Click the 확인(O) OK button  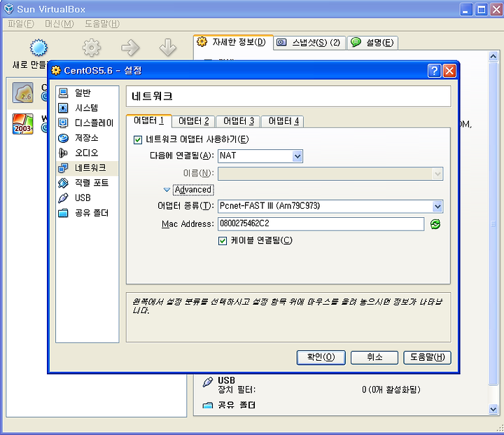321,357
